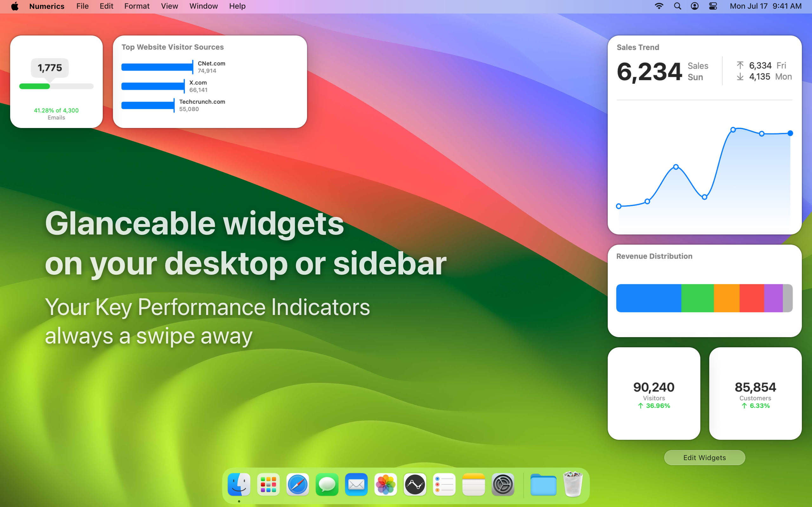812x507 pixels.
Task: Click the Edit Widgets button
Action: tap(704, 457)
